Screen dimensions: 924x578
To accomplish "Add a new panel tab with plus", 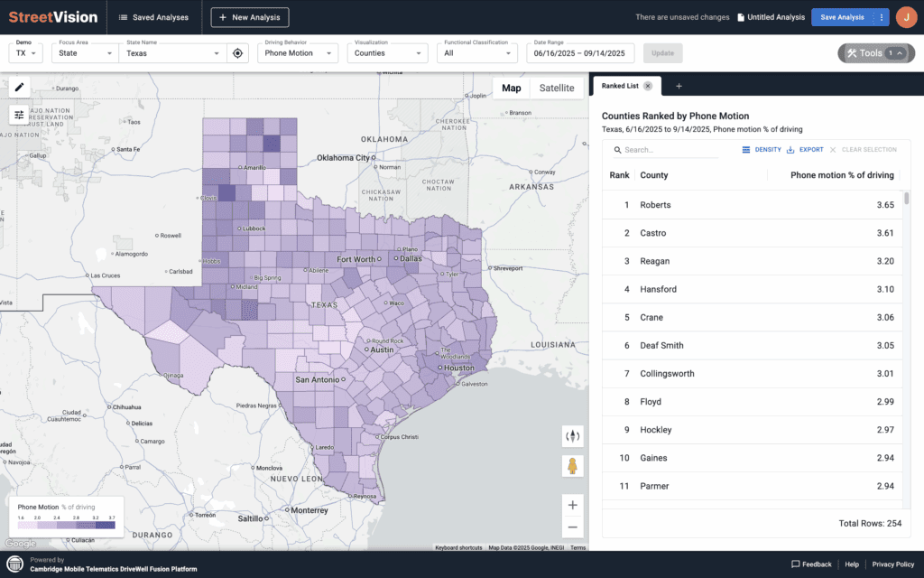I will tap(679, 86).
